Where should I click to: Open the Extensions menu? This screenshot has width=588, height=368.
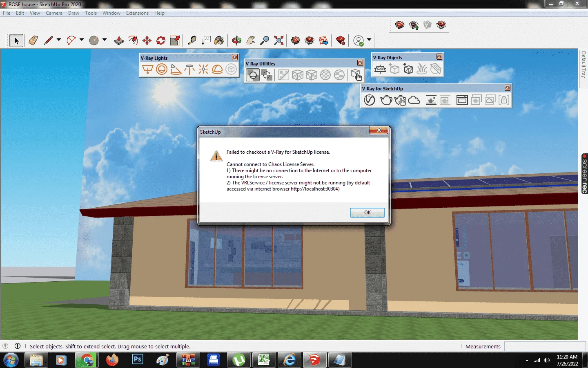[137, 13]
